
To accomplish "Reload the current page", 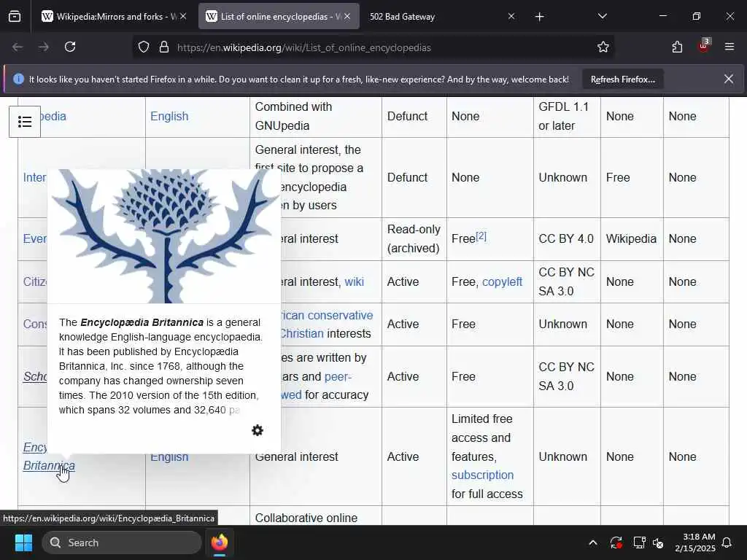I will [x=70, y=47].
